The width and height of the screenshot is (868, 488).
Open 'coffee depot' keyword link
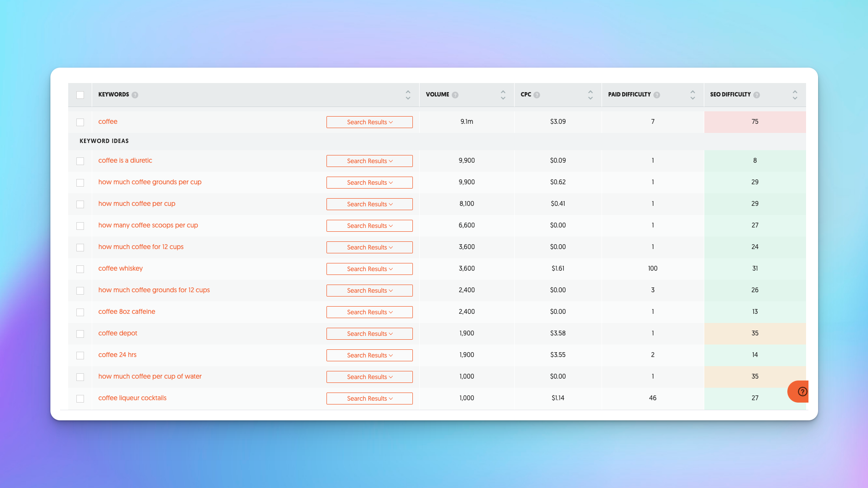[118, 333]
